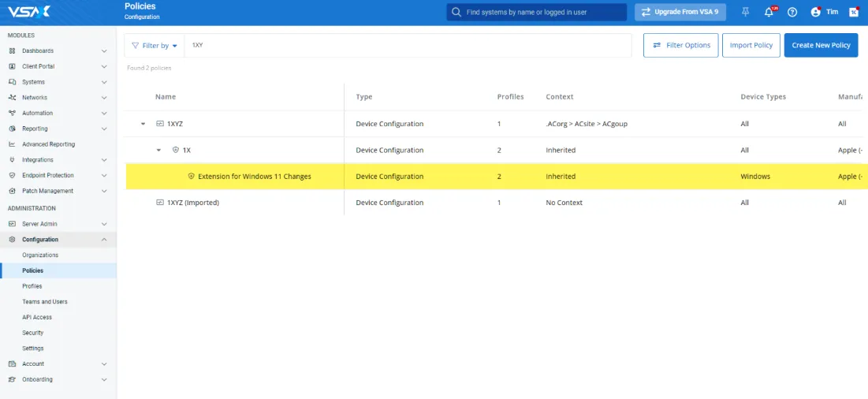Image resolution: width=868 pixels, height=399 pixels.
Task: Collapse the 1X policy row
Action: 158,150
